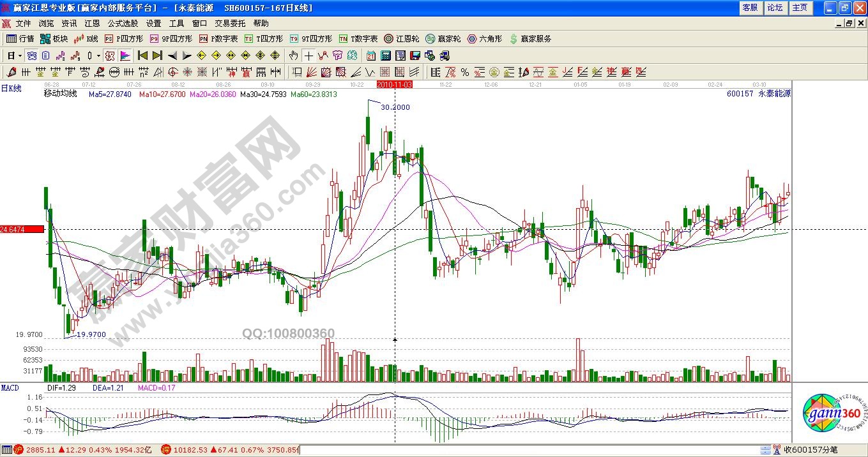Toggle the crosshair cursor tool

308,56
